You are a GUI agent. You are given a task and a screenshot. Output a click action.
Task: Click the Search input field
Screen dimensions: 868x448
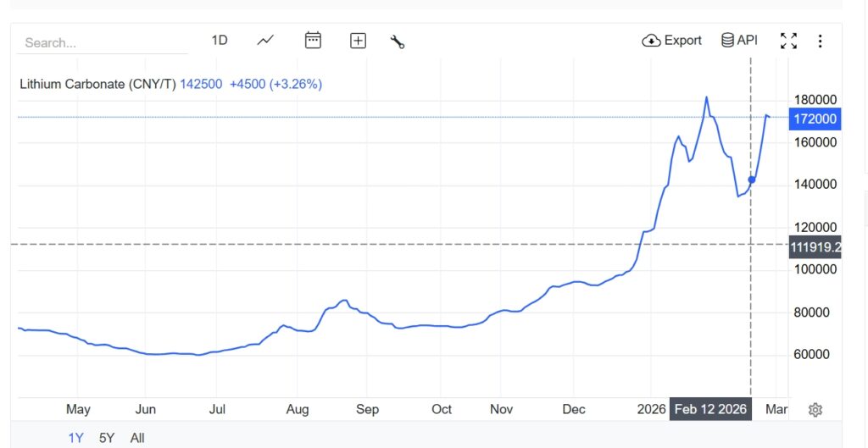(x=102, y=42)
